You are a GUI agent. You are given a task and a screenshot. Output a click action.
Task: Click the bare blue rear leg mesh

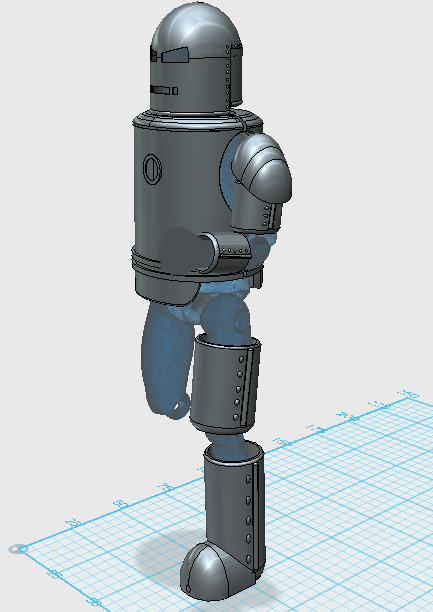point(166,359)
